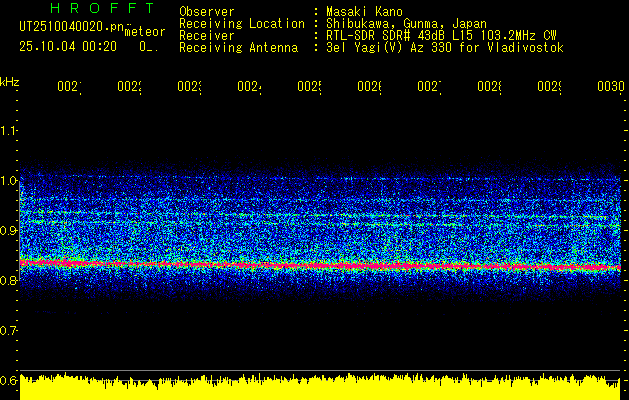Click the 0026 time marker
Image resolution: width=629 pixels, height=400 pixels.
[369, 86]
